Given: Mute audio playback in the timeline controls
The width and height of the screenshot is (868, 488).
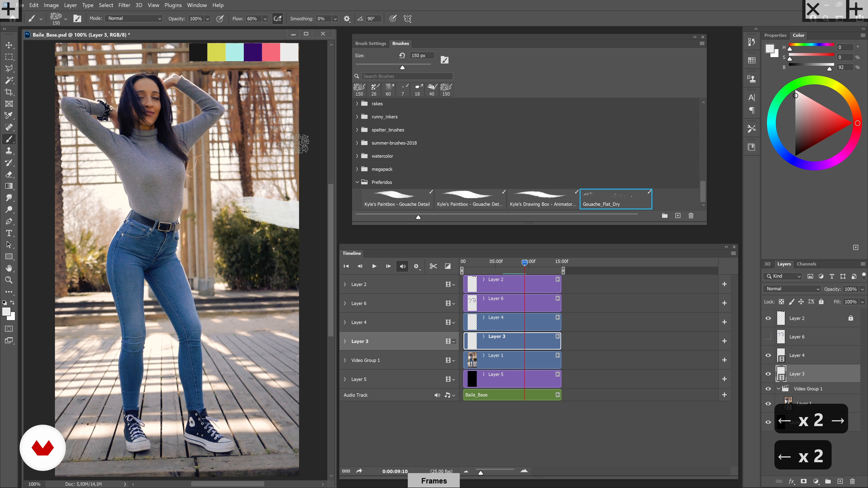Looking at the screenshot, I should [x=402, y=266].
